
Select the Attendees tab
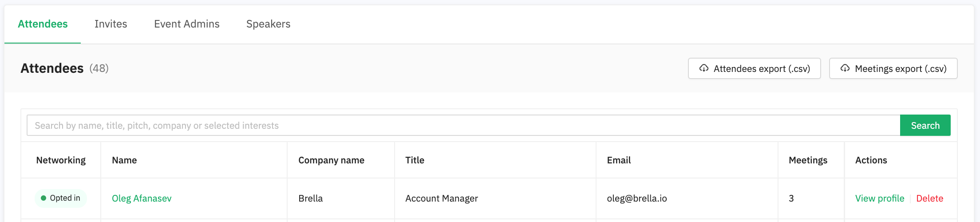[x=43, y=24]
